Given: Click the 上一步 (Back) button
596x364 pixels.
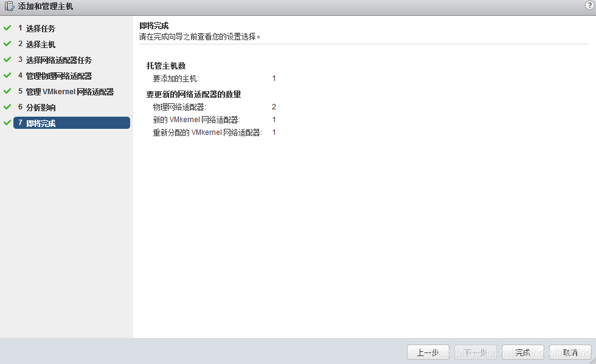Looking at the screenshot, I should click(428, 352).
